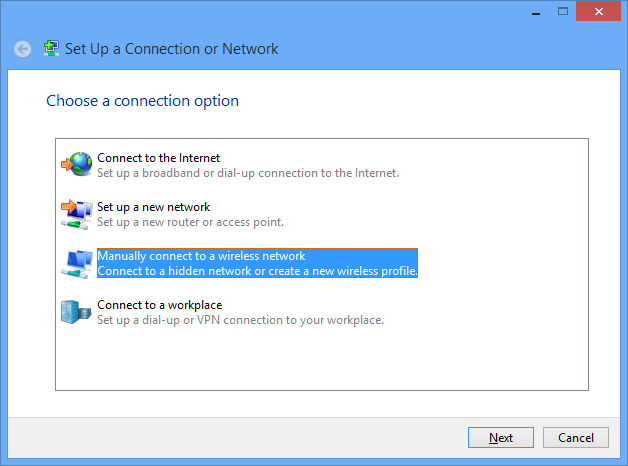Viewport: 628px width, 466px height.
Task: Select "Set up a new network" option title
Action: click(153, 207)
